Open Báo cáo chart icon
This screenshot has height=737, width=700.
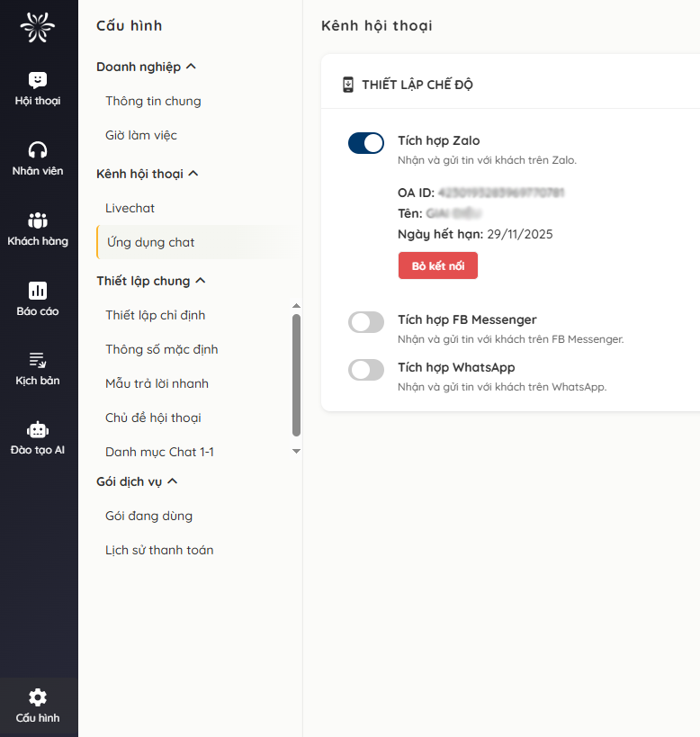[x=38, y=291]
